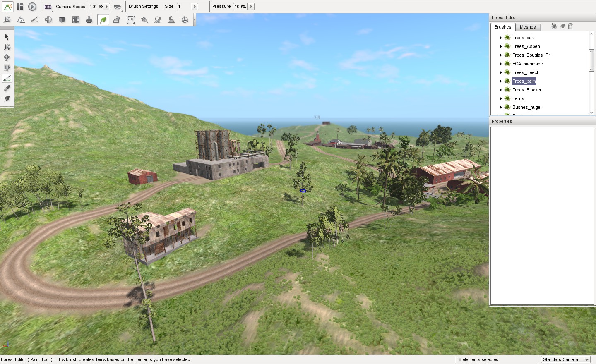Click the brush list scrollbar thumb
This screenshot has height=364, width=596.
[x=591, y=60]
